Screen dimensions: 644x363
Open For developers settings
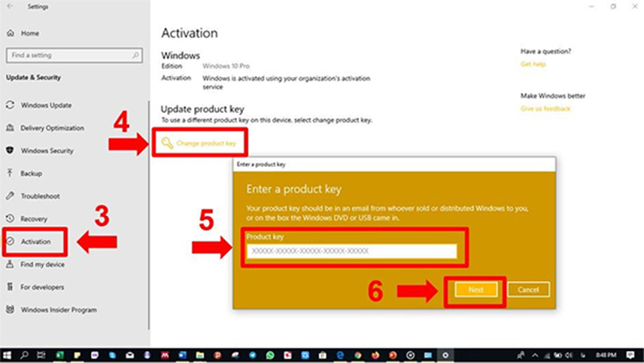(42, 287)
